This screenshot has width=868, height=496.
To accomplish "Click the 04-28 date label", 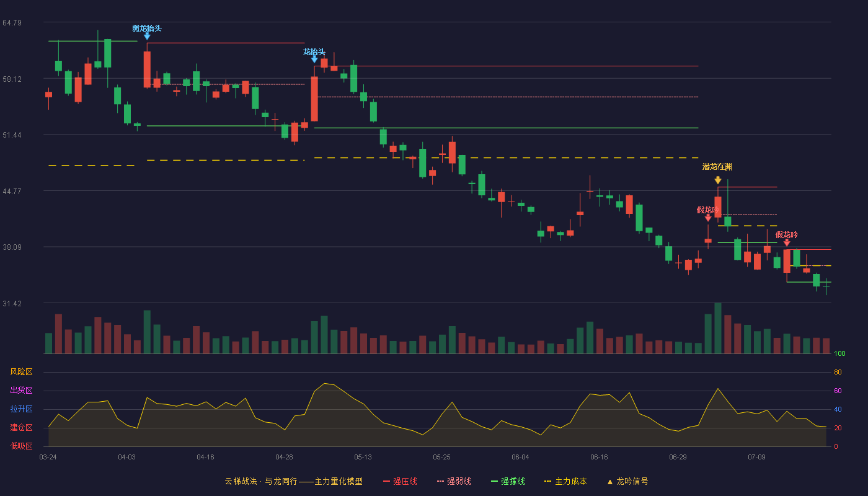I will pos(284,457).
